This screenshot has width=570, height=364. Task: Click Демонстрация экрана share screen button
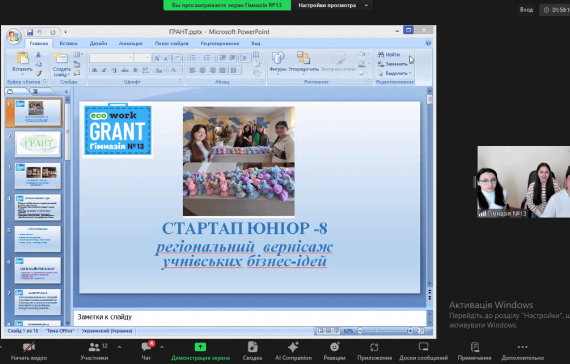[x=200, y=351]
